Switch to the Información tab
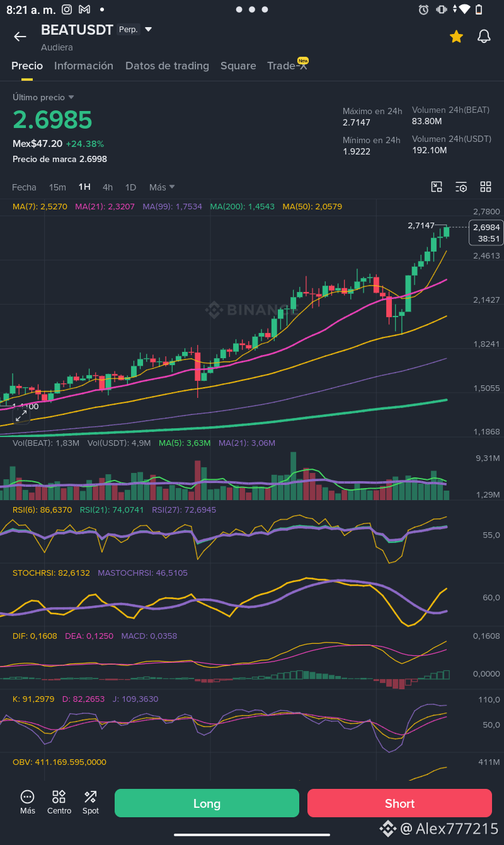This screenshot has width=504, height=845. pyautogui.click(x=84, y=66)
